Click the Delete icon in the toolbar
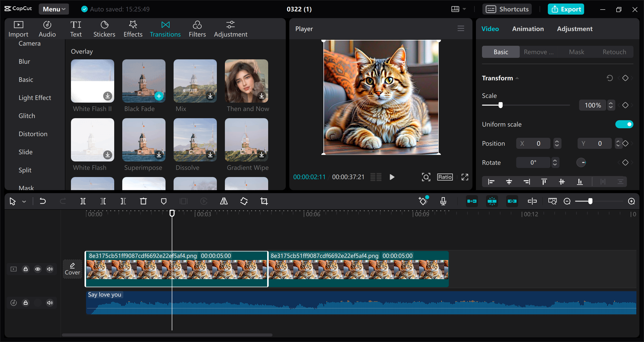644x342 pixels. pyautogui.click(x=143, y=201)
